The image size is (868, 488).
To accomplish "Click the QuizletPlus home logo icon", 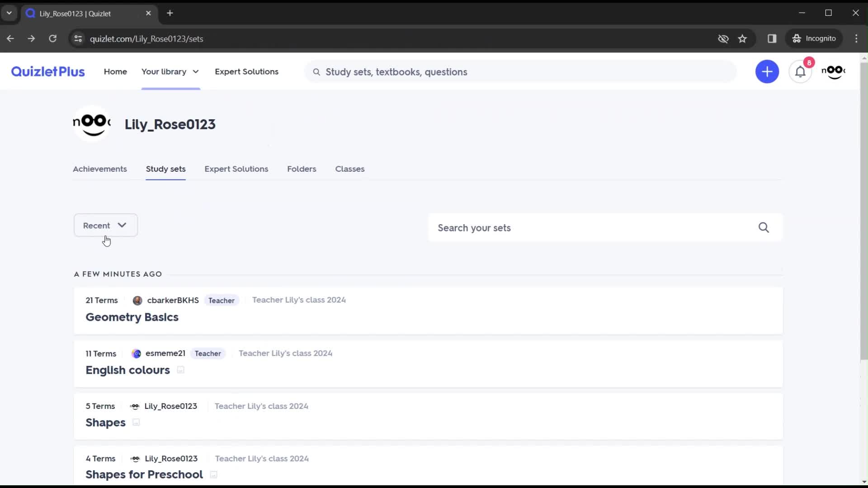I will pos(47,71).
